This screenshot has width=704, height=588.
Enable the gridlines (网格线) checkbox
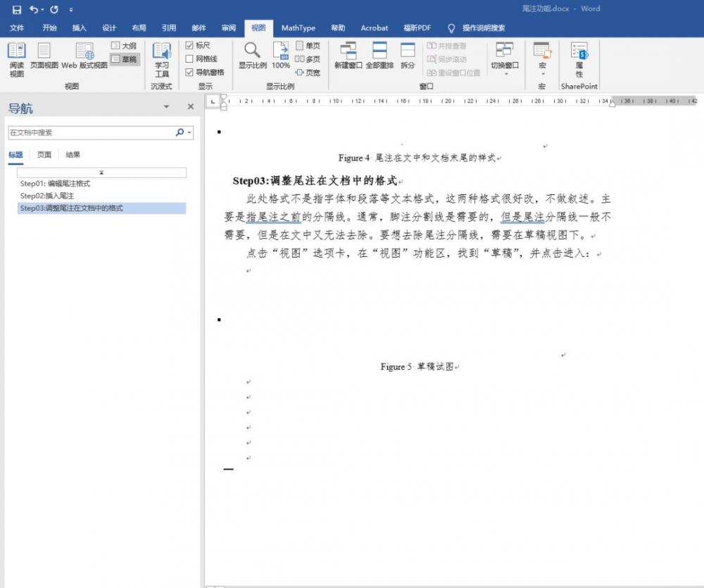click(189, 59)
